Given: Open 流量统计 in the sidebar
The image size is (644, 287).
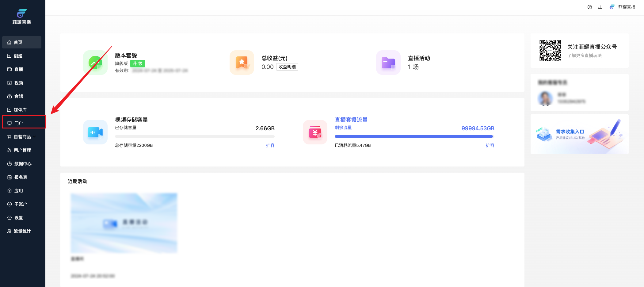Looking at the screenshot, I should 22,231.
